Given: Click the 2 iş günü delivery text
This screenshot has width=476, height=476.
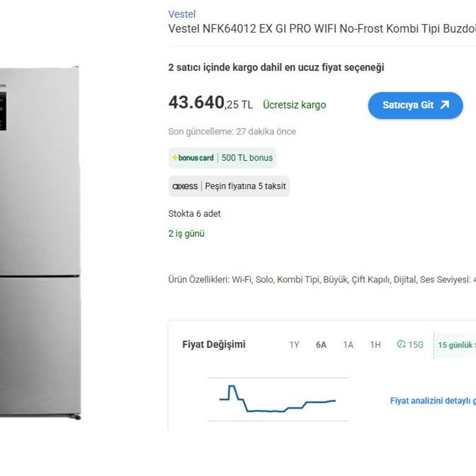Looking at the screenshot, I should click(x=187, y=234).
